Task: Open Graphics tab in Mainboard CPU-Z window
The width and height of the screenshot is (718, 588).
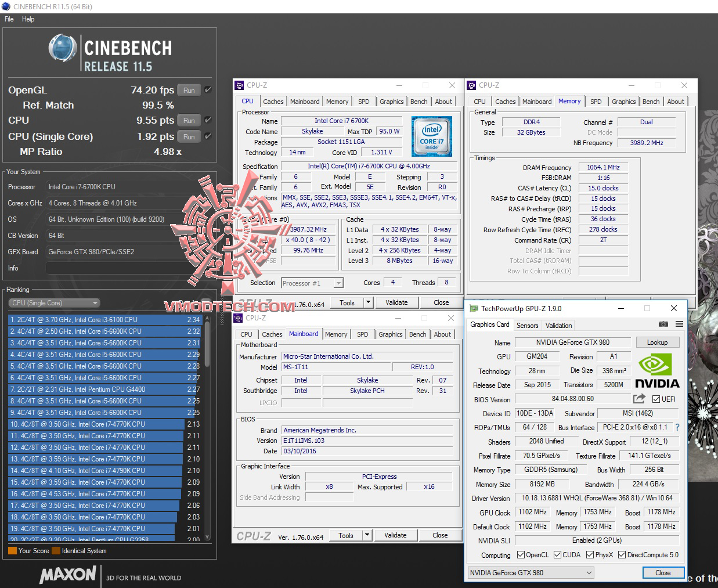Action: click(x=390, y=334)
